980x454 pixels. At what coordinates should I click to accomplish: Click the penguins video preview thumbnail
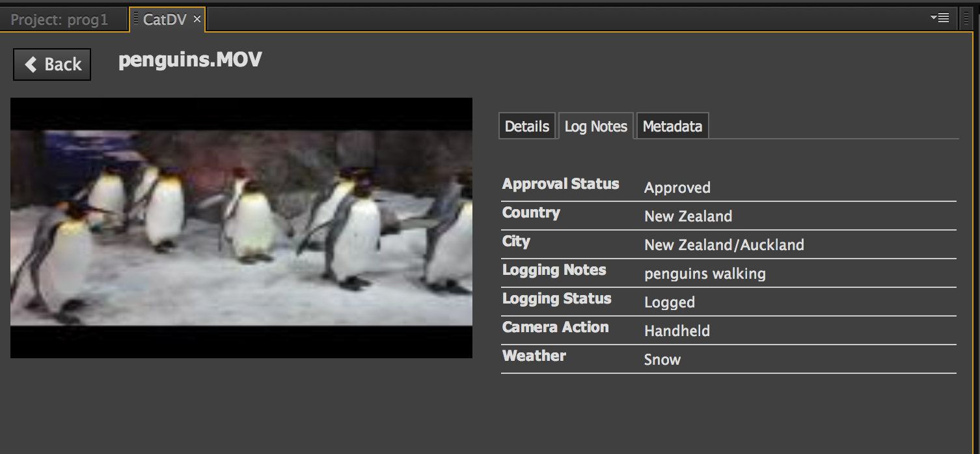(241, 227)
